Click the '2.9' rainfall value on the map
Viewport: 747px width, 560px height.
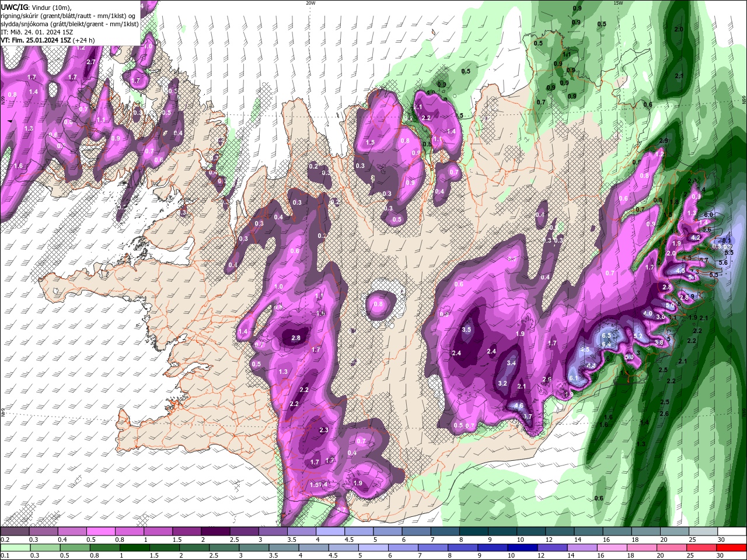click(x=664, y=141)
